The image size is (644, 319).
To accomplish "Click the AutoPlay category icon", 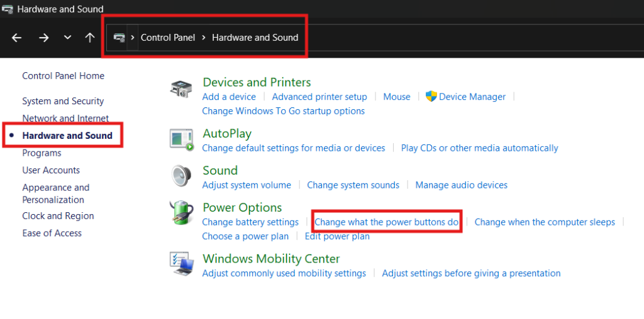I will [182, 139].
